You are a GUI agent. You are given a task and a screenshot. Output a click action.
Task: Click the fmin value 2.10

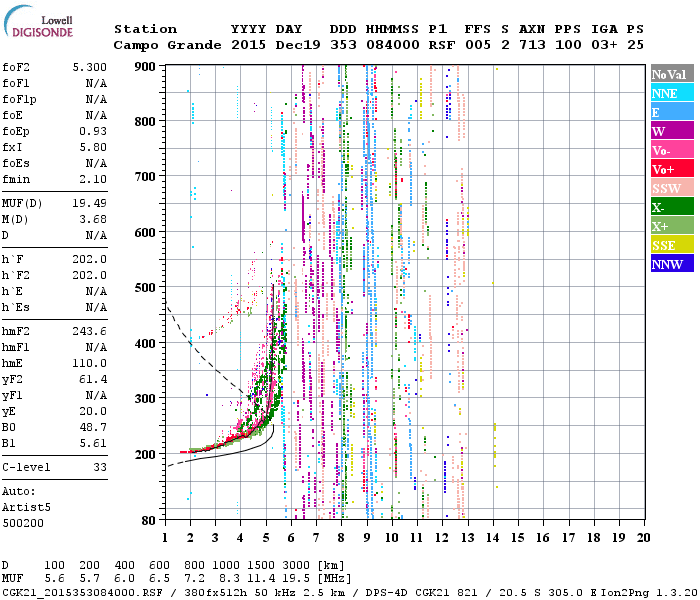tap(93, 179)
